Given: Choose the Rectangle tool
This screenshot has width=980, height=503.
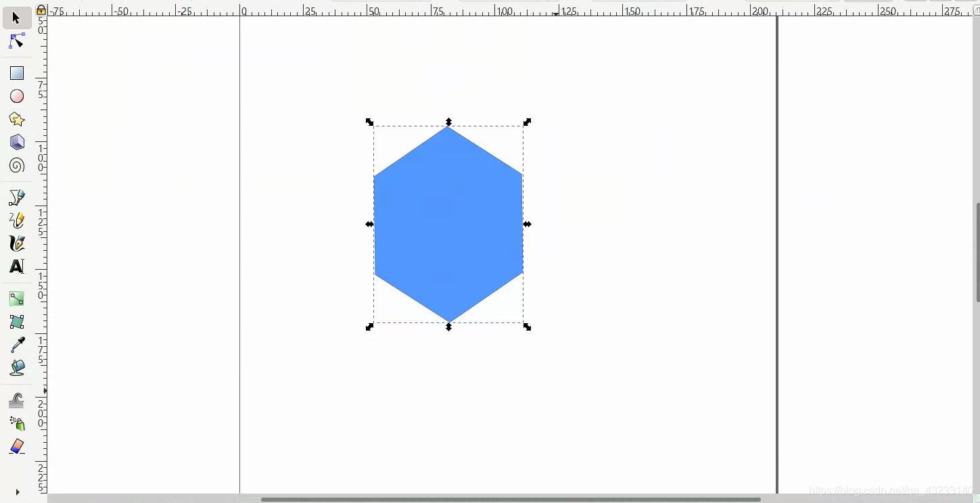Looking at the screenshot, I should (16, 73).
